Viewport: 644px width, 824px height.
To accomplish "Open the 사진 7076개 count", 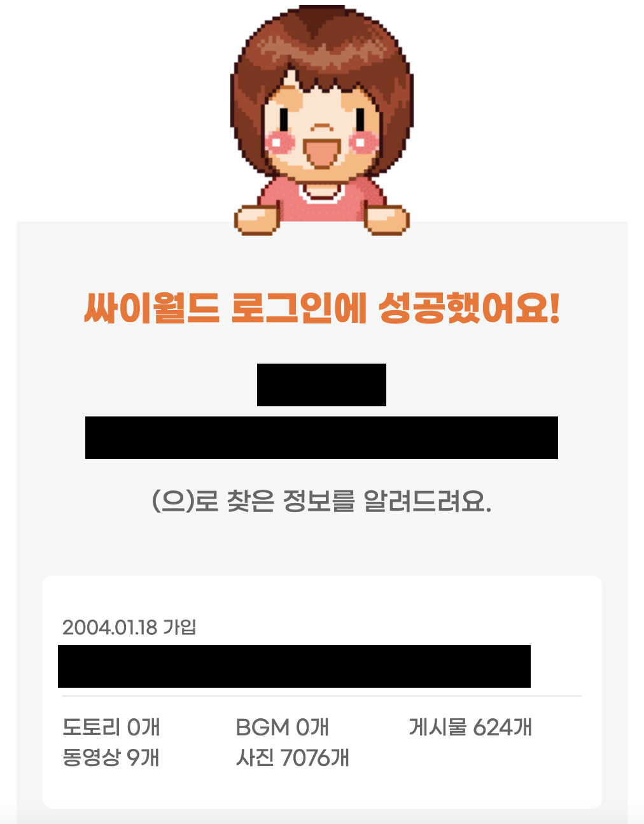I will tap(293, 758).
